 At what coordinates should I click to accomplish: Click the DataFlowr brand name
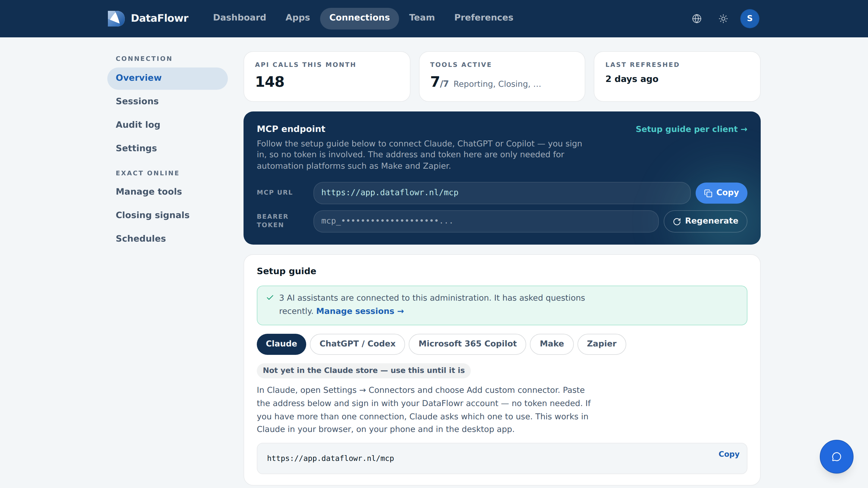[159, 18]
